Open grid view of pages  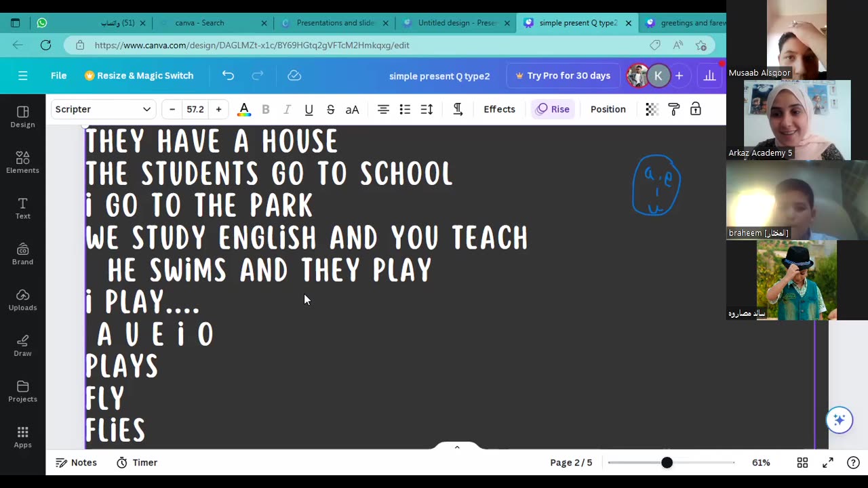pos(802,462)
